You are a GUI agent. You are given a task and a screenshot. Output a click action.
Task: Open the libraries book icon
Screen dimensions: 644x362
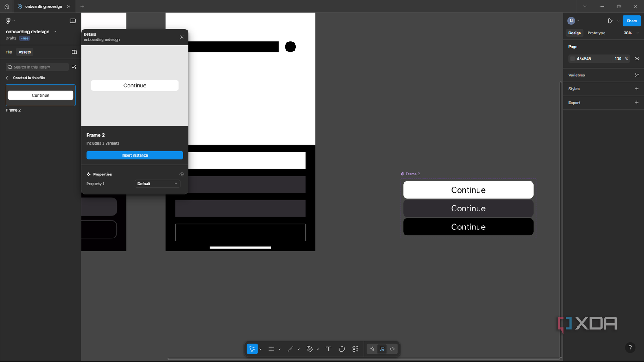click(74, 52)
